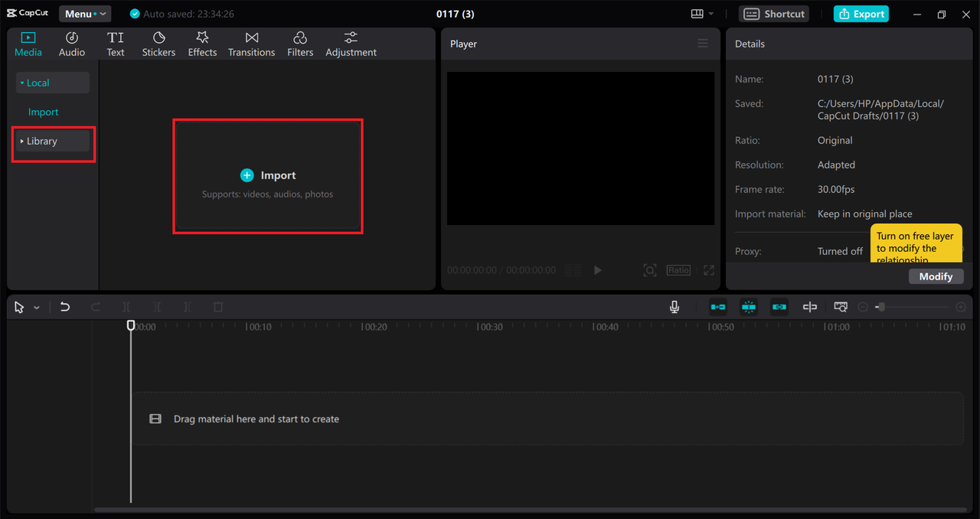The height and width of the screenshot is (519, 980).
Task: Toggle auto snapping
Action: [x=749, y=307]
